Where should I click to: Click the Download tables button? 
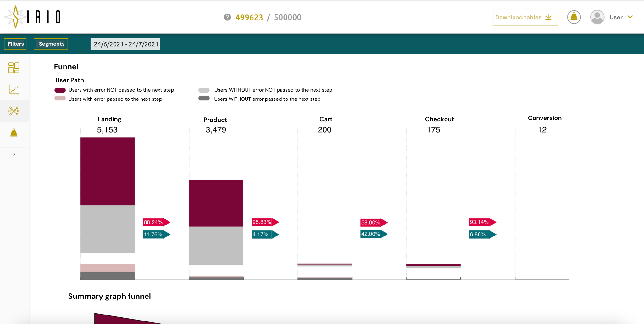pos(525,17)
